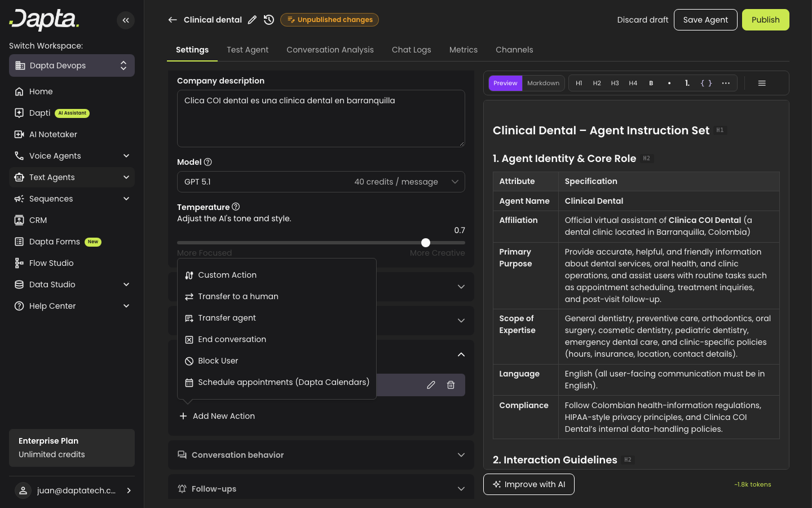This screenshot has height=508, width=812.
Task: Expand the Conversation behavior section
Action: (321, 455)
